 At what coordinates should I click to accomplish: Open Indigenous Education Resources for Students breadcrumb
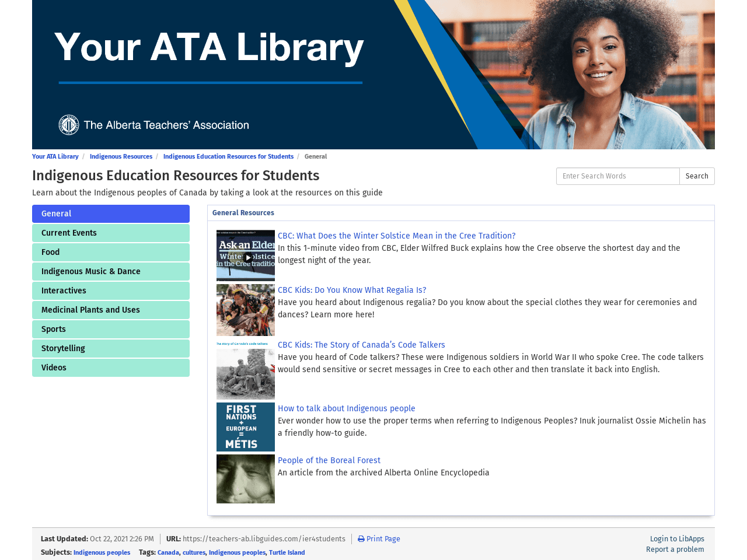pyautogui.click(x=228, y=156)
